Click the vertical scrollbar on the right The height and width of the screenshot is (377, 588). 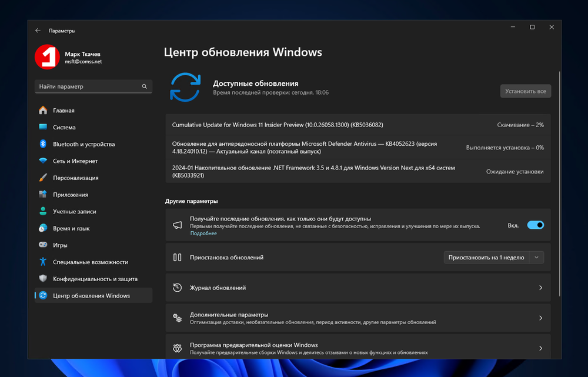[x=560, y=184]
